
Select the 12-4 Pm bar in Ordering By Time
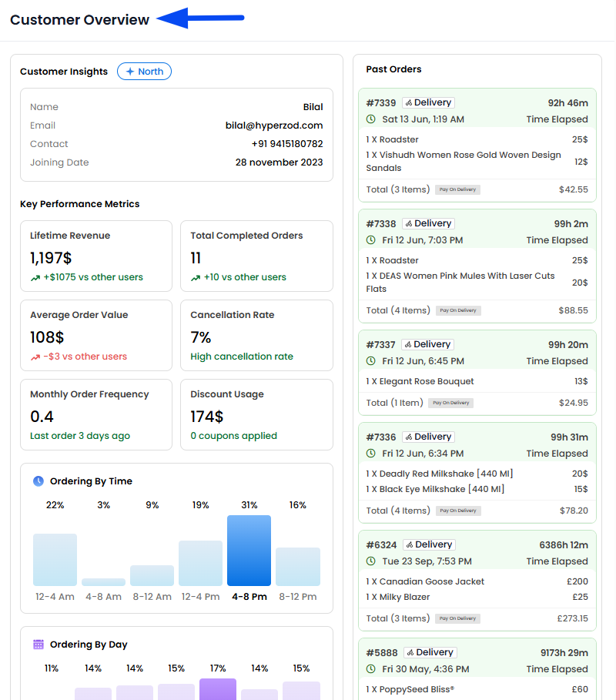tap(200, 564)
